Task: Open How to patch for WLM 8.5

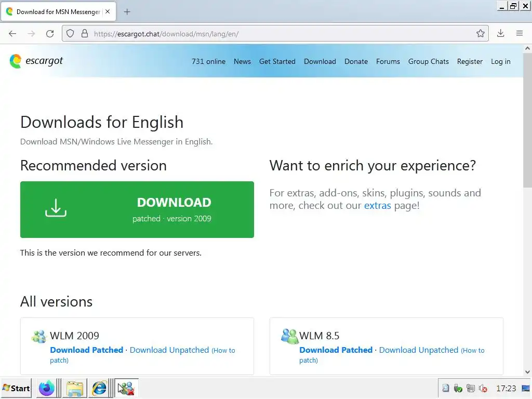Action: click(x=473, y=351)
